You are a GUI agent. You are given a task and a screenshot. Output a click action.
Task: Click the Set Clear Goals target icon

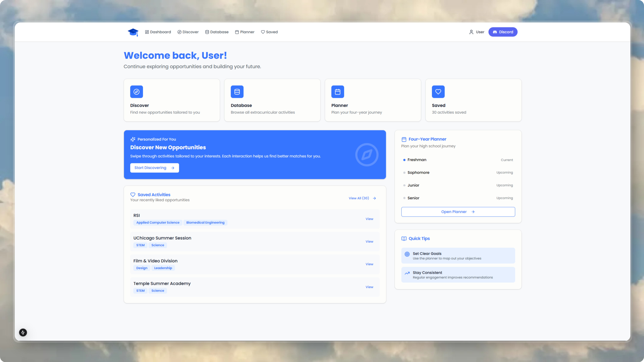(x=407, y=254)
